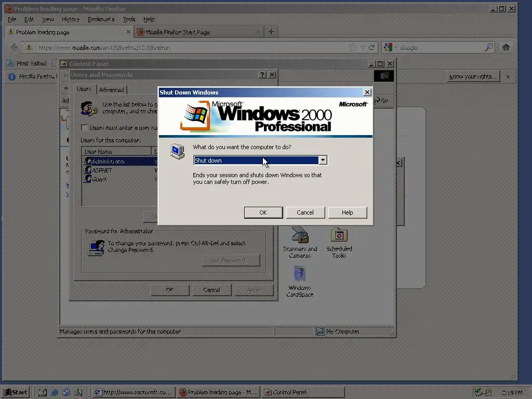Click the system tray clock

[x=512, y=393]
